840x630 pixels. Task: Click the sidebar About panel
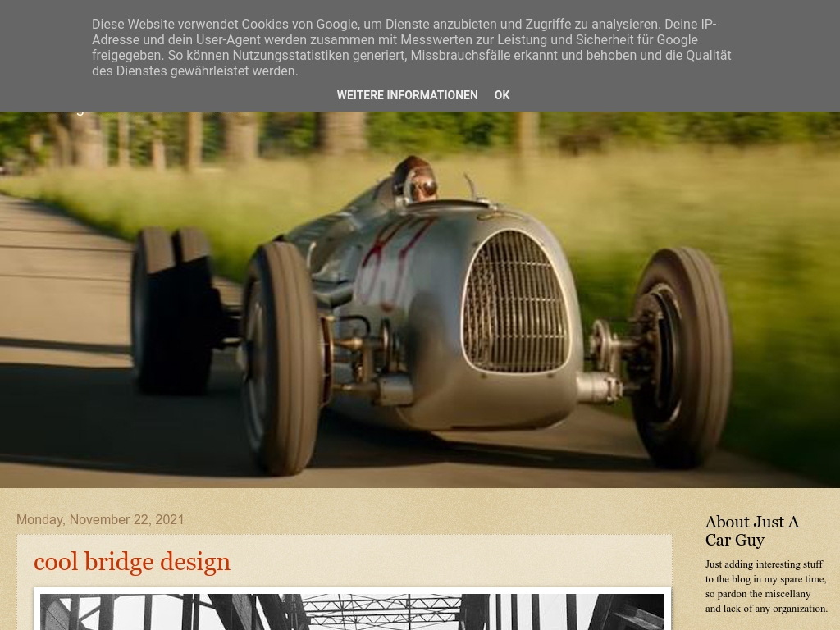(763, 566)
